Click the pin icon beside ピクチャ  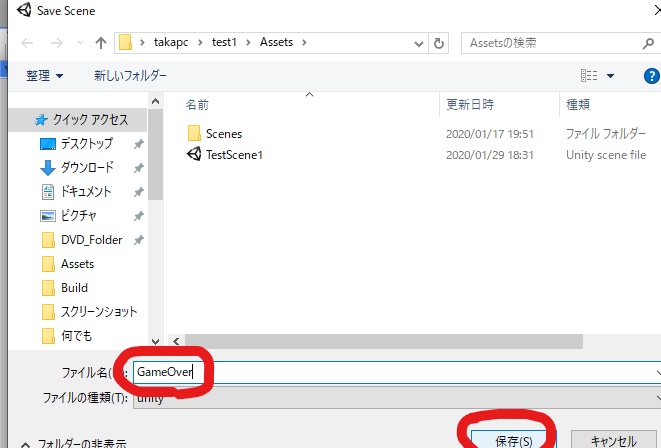[x=138, y=217]
